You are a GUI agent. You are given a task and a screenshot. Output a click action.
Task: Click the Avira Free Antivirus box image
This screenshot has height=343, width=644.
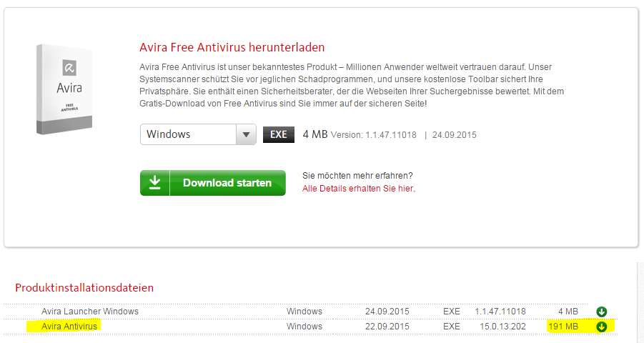(64, 89)
